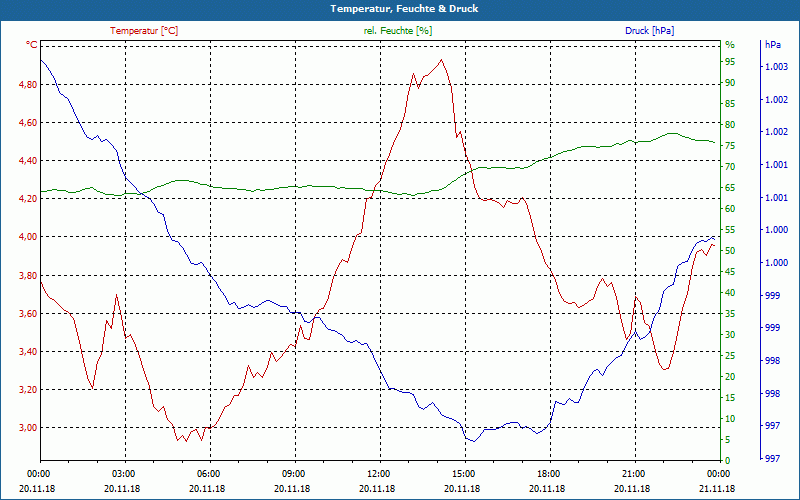The height and width of the screenshot is (500, 800).
Task: Click the 95 humidity tick label
Action: (x=730, y=62)
